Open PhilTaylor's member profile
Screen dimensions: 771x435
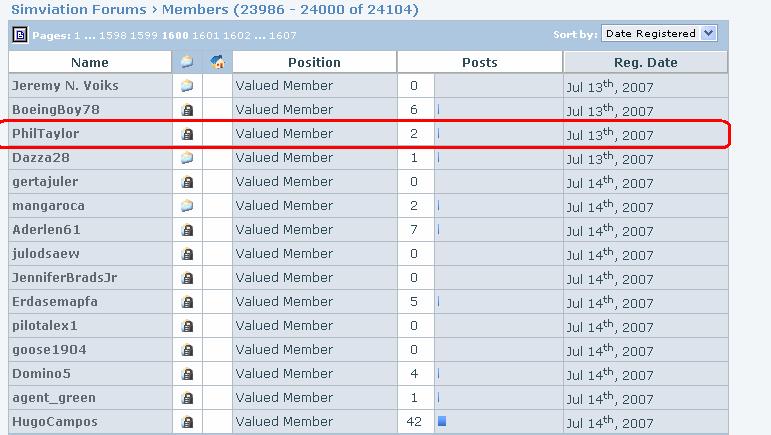(x=45, y=134)
